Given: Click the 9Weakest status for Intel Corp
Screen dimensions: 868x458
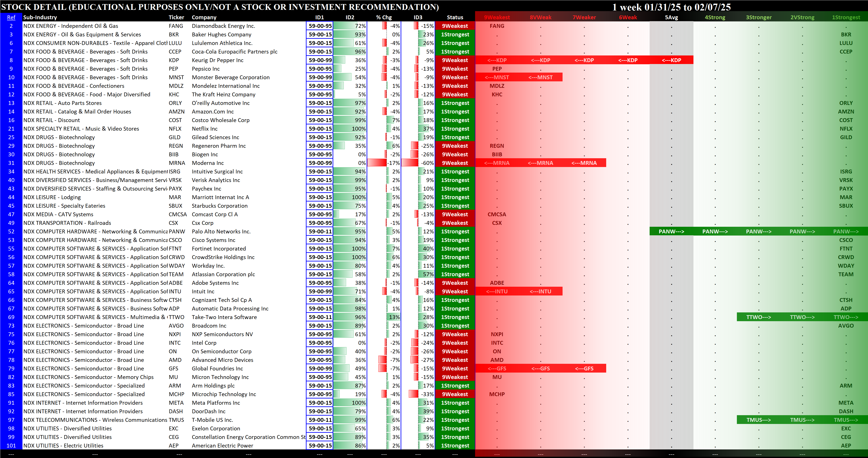Looking at the screenshot, I should tap(455, 343).
